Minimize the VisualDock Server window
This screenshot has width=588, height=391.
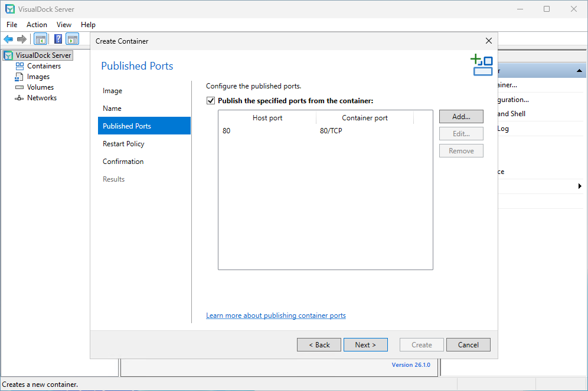pyautogui.click(x=520, y=9)
